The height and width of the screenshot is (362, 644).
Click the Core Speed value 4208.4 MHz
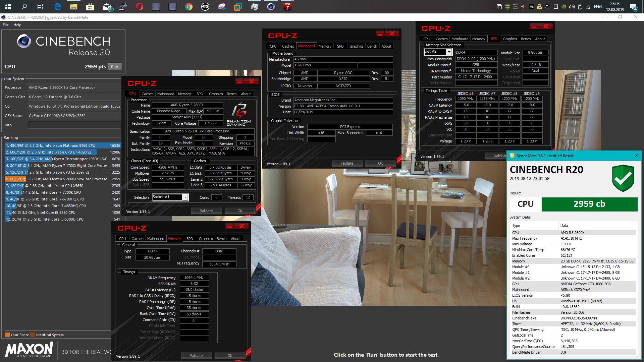(168, 167)
